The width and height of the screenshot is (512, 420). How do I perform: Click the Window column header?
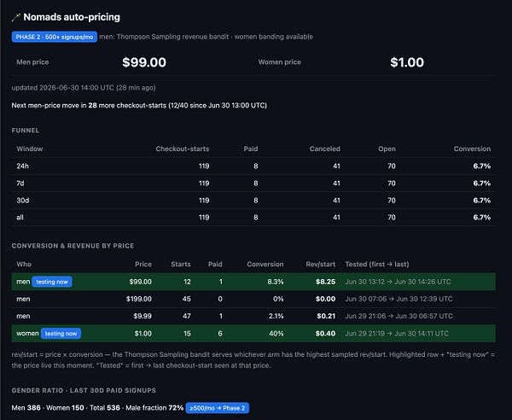(x=30, y=149)
